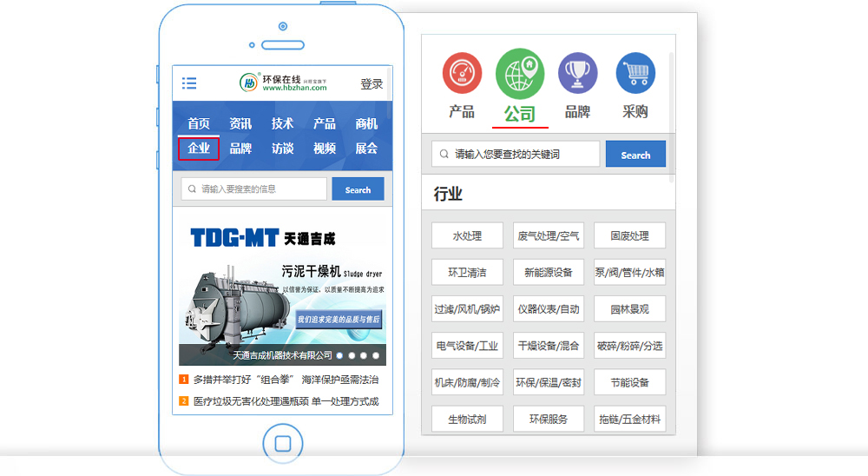Go to 首页 in phone navigation
Screen dimensions: 868x476
tap(199, 123)
